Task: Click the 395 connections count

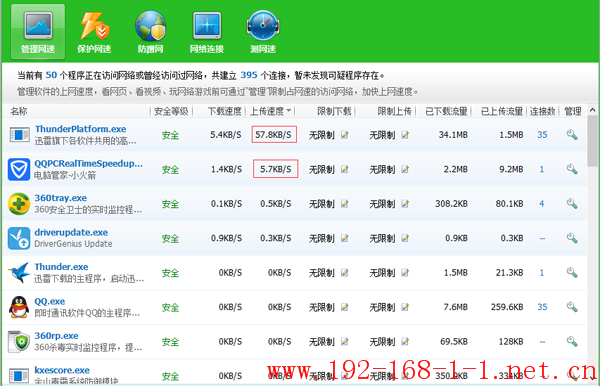Action: [249, 75]
